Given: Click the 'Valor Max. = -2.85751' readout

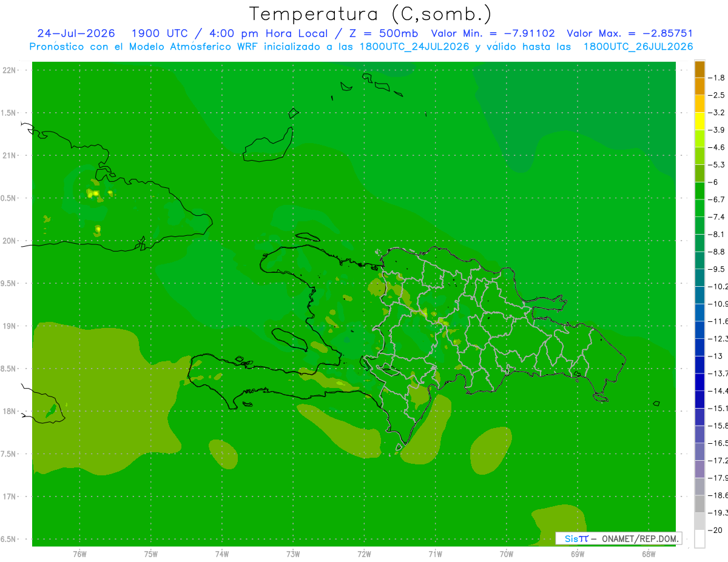Looking at the screenshot, I should coord(629,33).
